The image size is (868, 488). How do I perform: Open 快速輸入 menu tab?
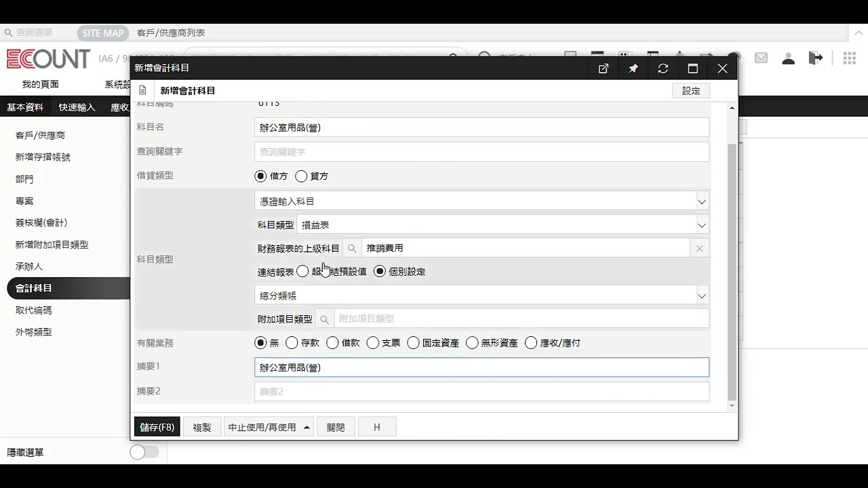pyautogui.click(x=77, y=107)
